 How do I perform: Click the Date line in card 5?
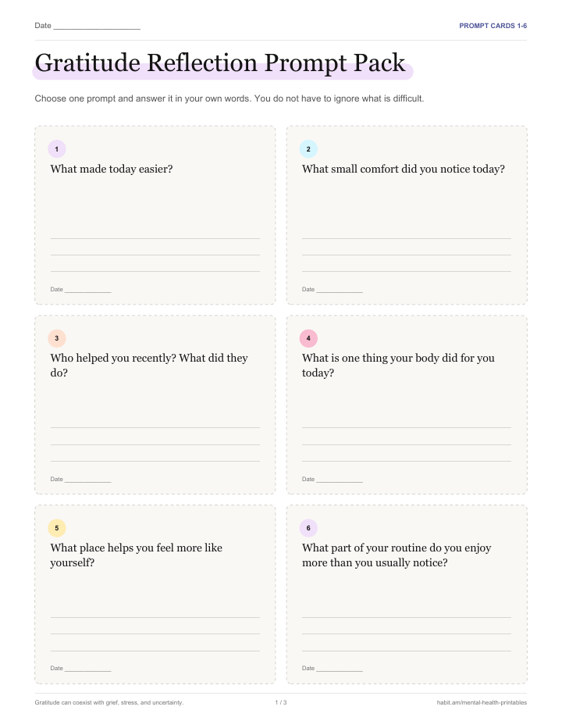pos(87,669)
